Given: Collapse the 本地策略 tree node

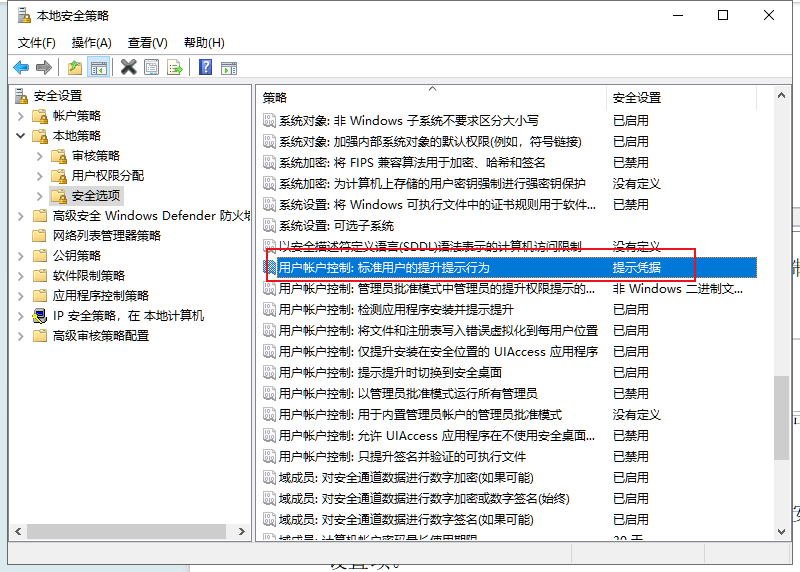Looking at the screenshot, I should click(21, 136).
